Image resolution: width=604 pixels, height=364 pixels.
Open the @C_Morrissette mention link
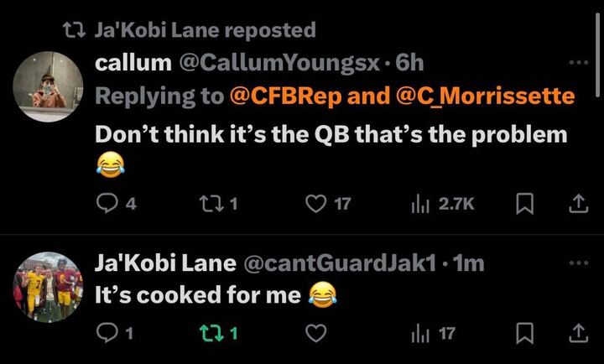click(x=485, y=96)
